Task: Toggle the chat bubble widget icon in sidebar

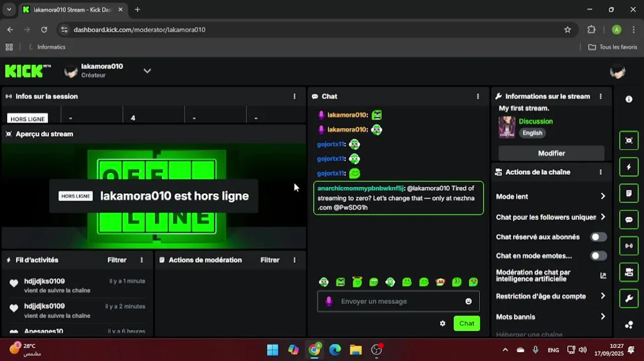Action: click(629, 220)
